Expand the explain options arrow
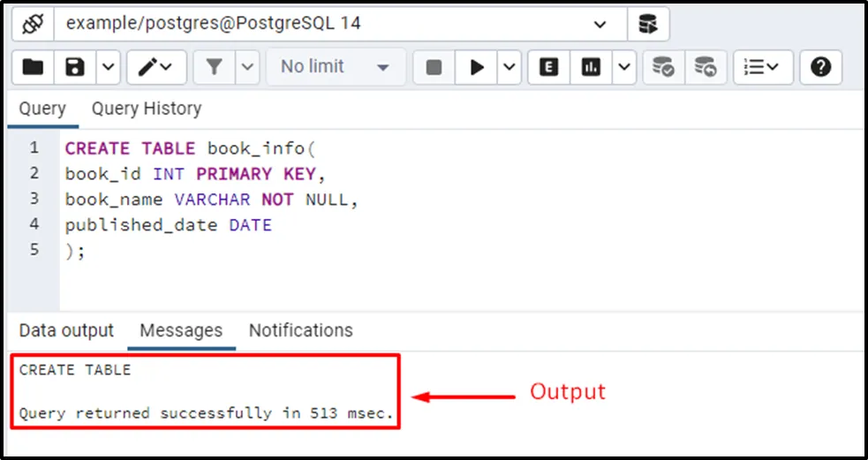 click(624, 67)
